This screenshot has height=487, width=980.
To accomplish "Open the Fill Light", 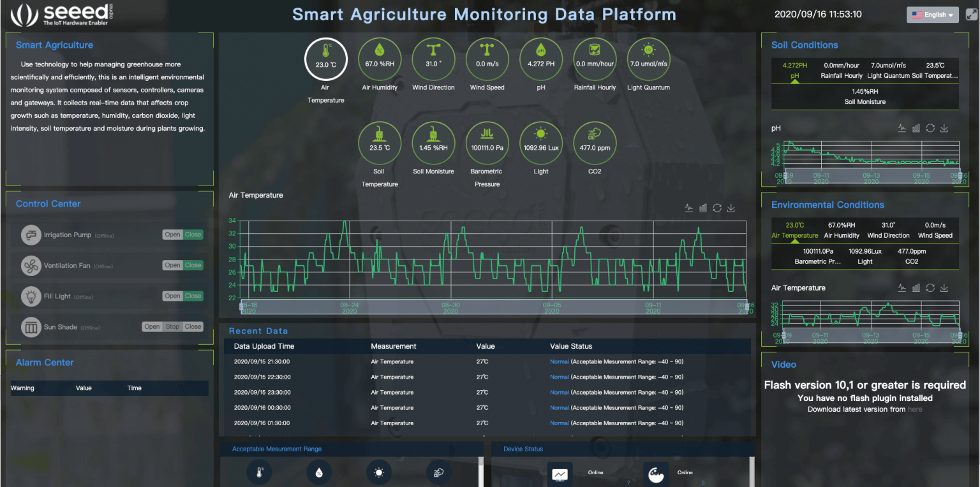I will coord(172,295).
